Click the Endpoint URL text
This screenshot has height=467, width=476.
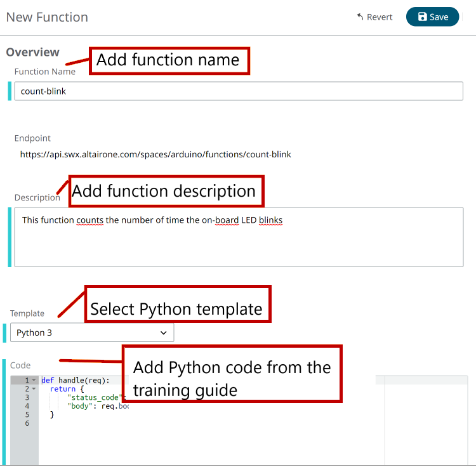(x=155, y=154)
